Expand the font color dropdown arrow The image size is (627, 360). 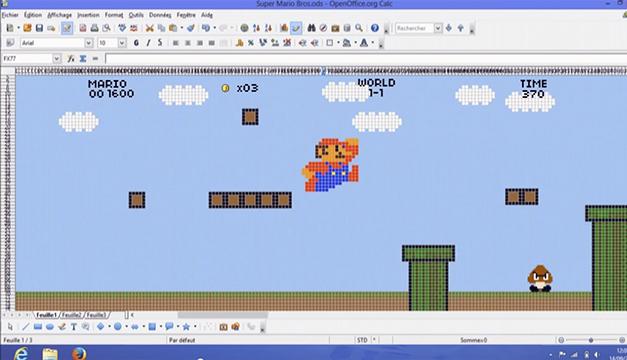tap(372, 43)
